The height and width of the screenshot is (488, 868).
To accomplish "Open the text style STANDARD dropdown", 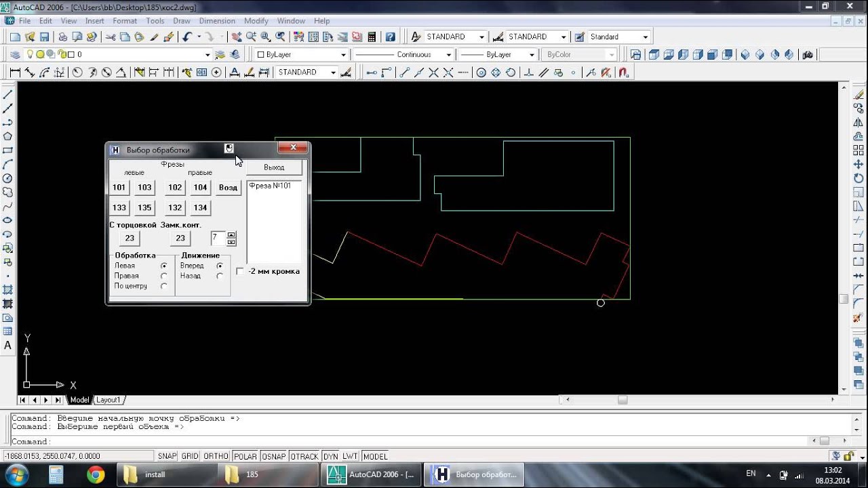I will (481, 37).
